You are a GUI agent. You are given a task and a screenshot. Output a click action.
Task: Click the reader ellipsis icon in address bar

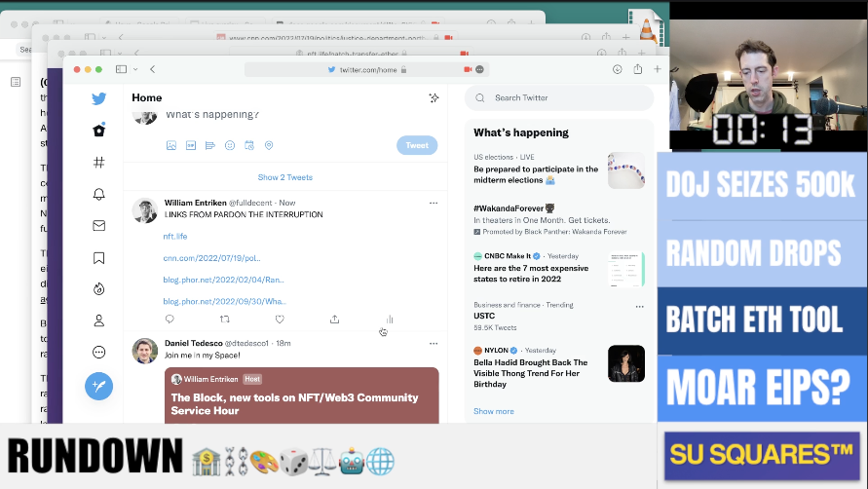click(479, 69)
